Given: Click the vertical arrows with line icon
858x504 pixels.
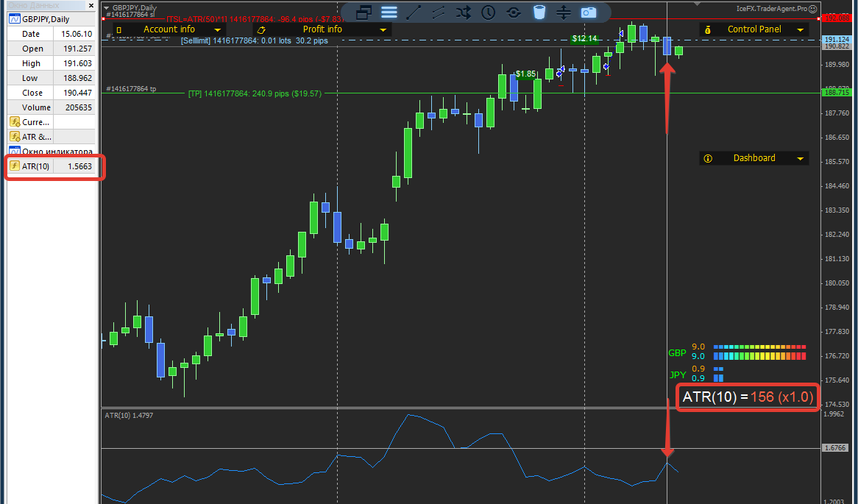Looking at the screenshot, I should coord(563,12).
